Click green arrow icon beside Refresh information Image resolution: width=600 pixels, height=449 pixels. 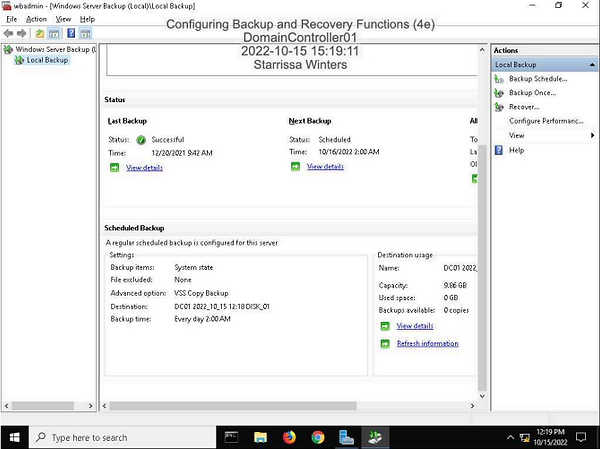pyautogui.click(x=385, y=344)
